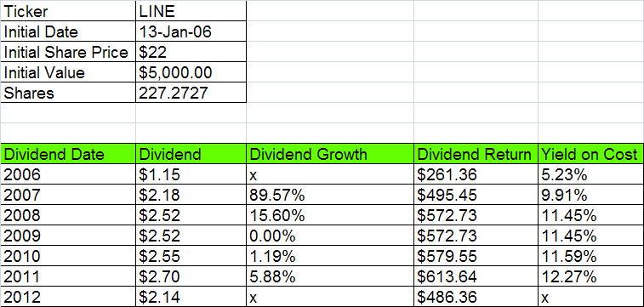Click the Yield on Cost header
The width and height of the screenshot is (644, 307).
click(591, 154)
